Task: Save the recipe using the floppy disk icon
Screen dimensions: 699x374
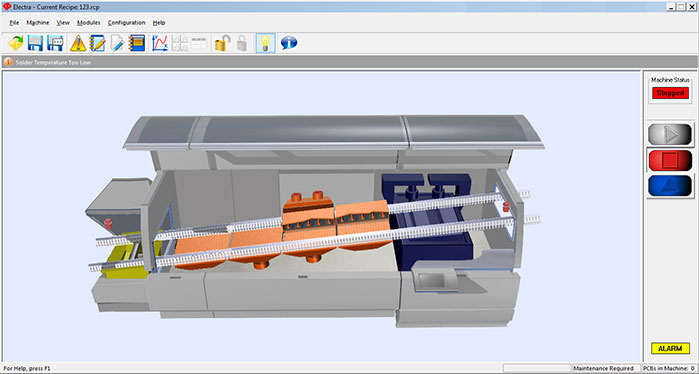Action: [x=35, y=43]
